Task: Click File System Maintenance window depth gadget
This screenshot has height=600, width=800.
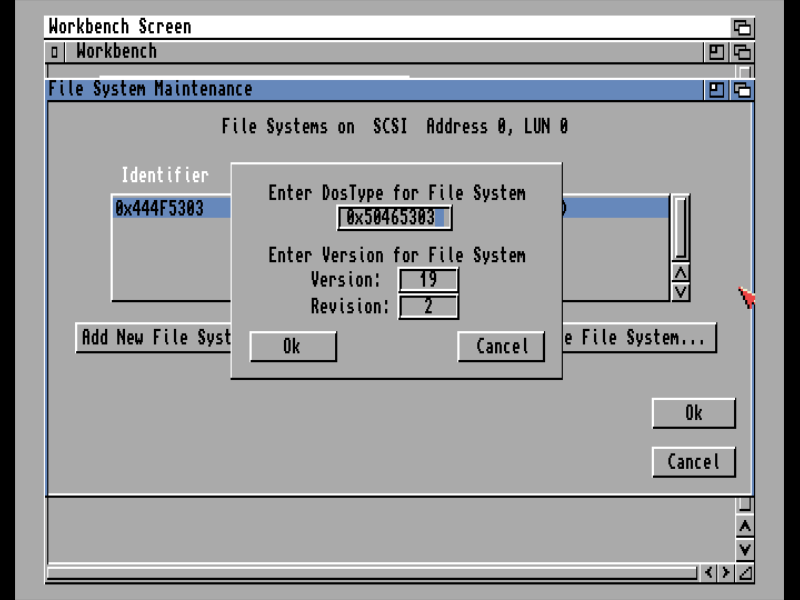Action: click(x=742, y=89)
